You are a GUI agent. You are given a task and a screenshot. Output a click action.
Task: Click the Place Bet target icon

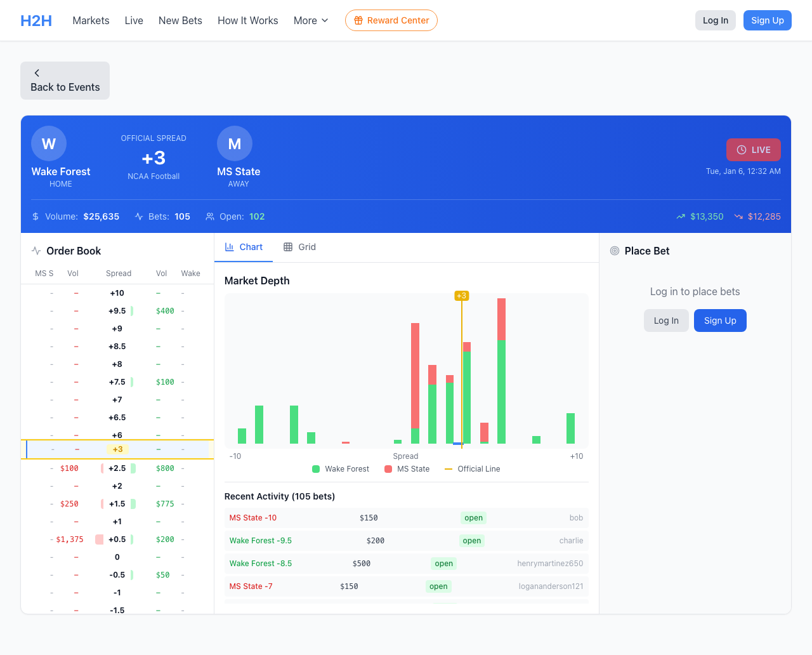point(614,251)
